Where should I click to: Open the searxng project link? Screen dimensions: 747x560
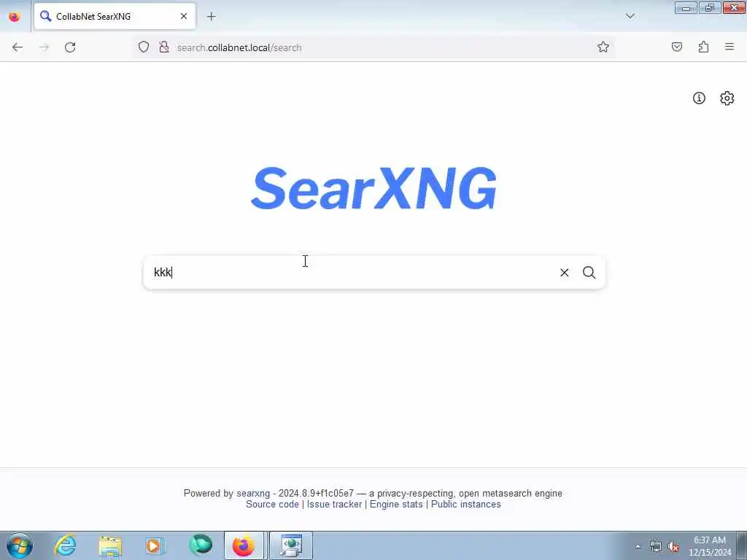tap(253, 494)
